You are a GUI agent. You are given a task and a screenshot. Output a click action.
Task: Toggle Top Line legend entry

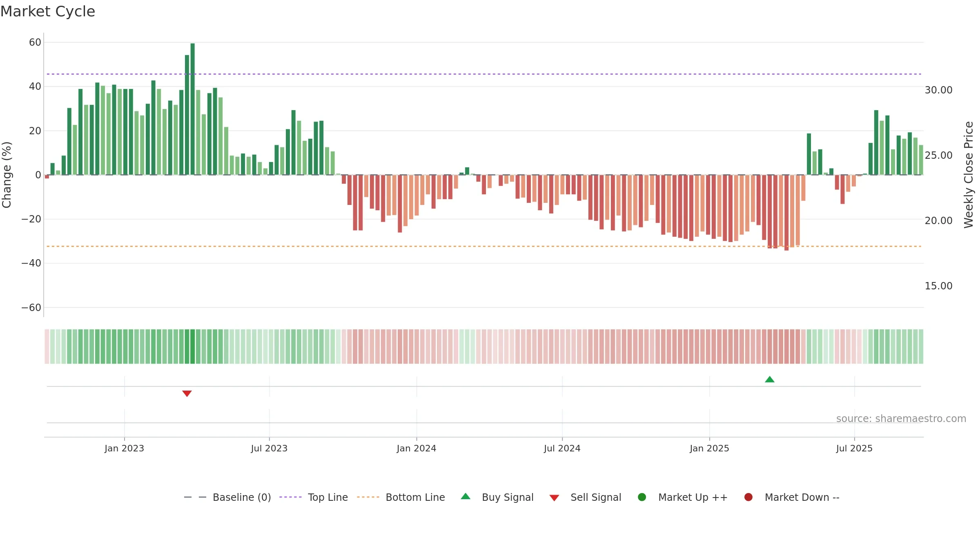point(314,497)
